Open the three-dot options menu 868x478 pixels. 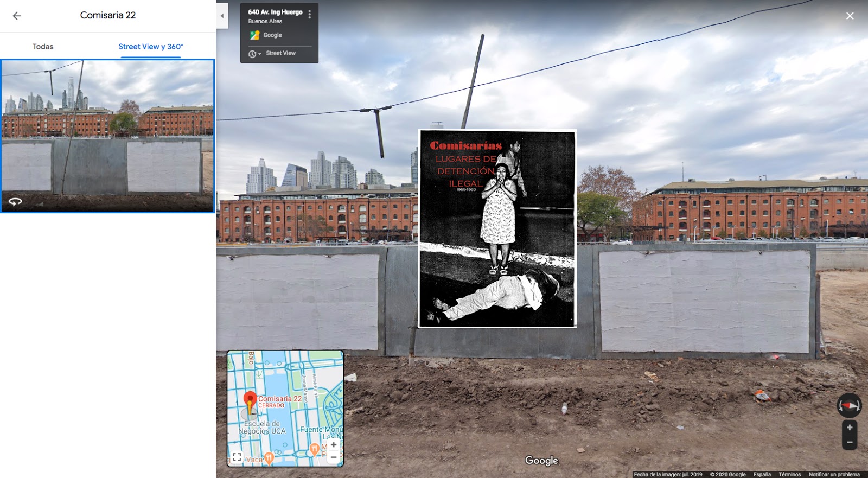coord(309,15)
